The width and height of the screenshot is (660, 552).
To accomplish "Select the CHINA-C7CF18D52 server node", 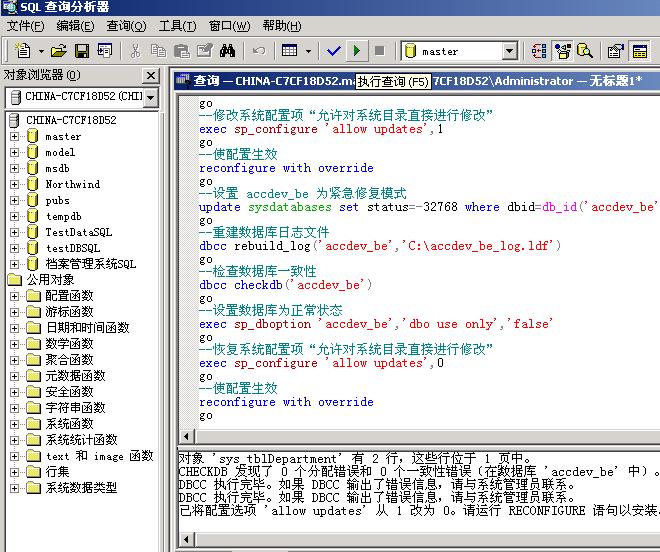I will 71,120.
